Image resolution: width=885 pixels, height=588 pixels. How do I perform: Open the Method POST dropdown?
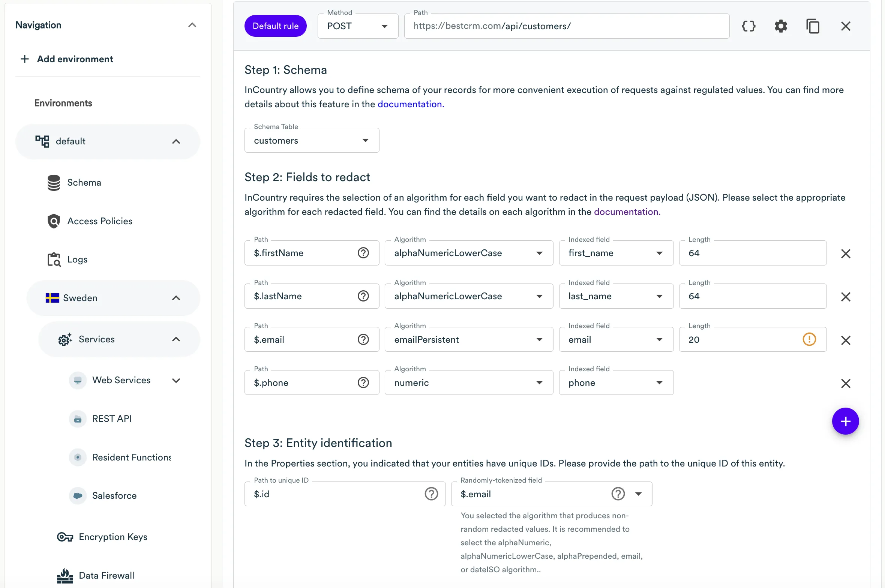pos(358,26)
